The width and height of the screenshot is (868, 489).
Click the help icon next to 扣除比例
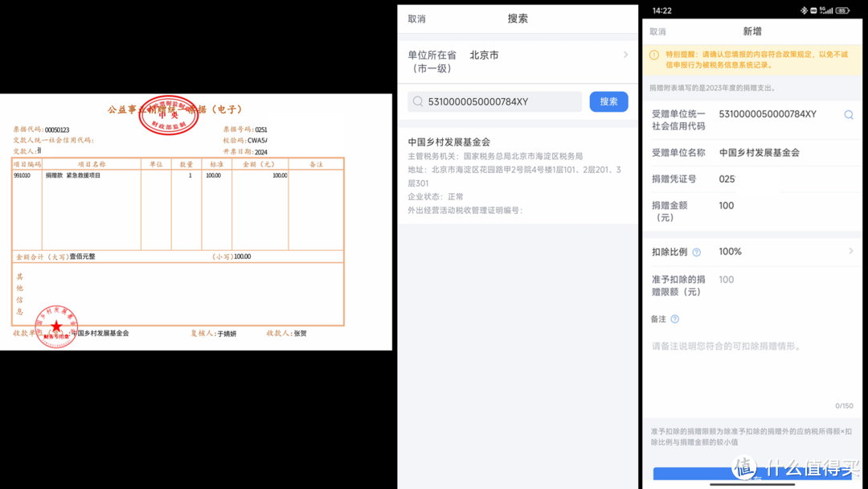tap(696, 252)
